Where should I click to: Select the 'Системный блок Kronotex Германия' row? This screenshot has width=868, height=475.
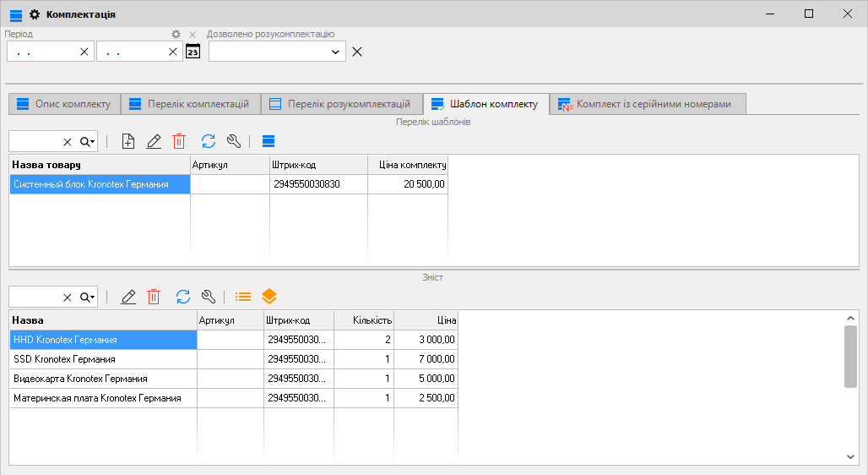[100, 184]
